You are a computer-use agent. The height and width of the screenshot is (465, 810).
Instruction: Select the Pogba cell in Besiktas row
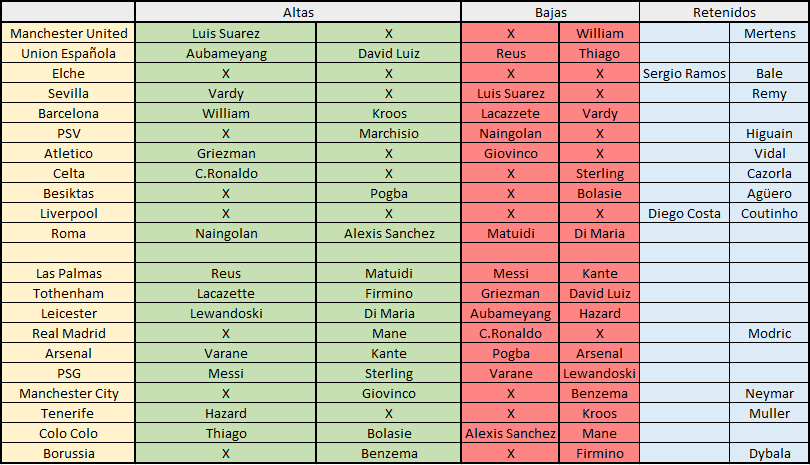click(x=388, y=193)
